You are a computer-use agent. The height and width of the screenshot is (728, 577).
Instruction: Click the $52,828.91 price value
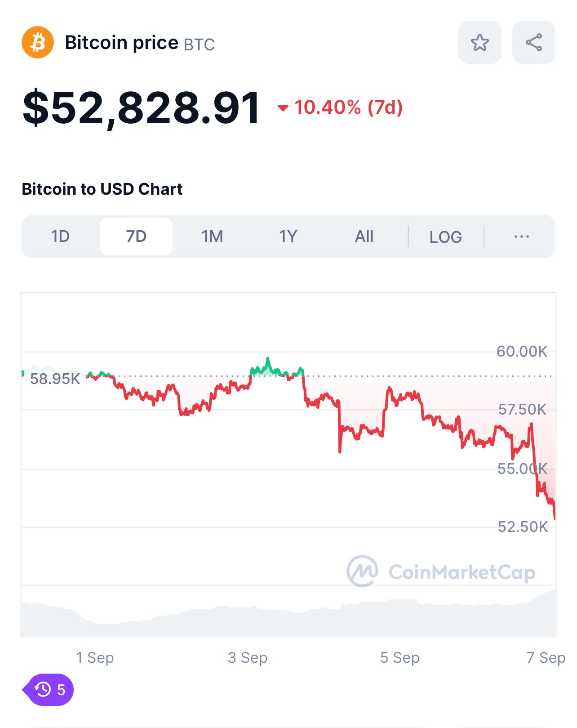(141, 108)
